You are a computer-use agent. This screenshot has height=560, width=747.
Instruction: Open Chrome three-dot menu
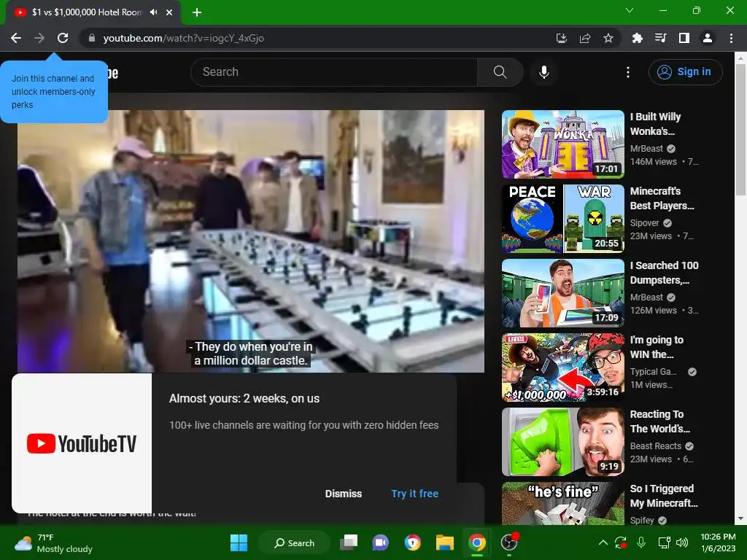coord(731,38)
